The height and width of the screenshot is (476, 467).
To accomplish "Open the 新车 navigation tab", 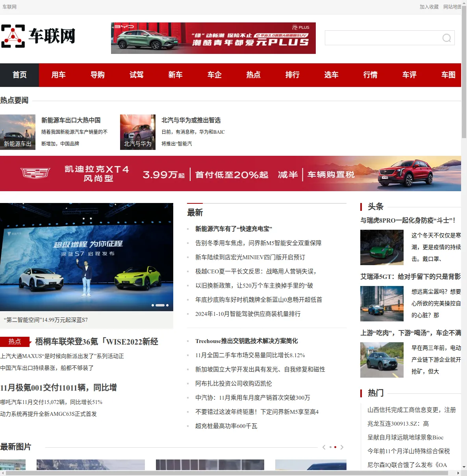I will (x=175, y=75).
